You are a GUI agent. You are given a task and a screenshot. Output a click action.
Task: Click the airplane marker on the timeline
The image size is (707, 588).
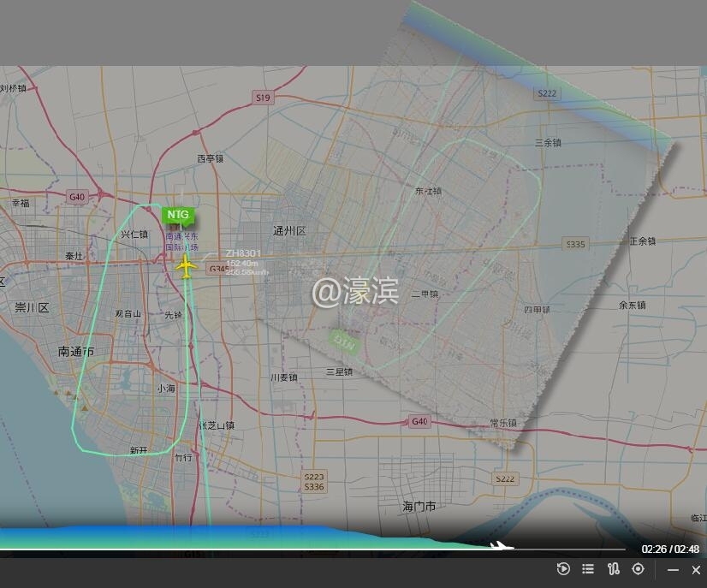point(502,547)
